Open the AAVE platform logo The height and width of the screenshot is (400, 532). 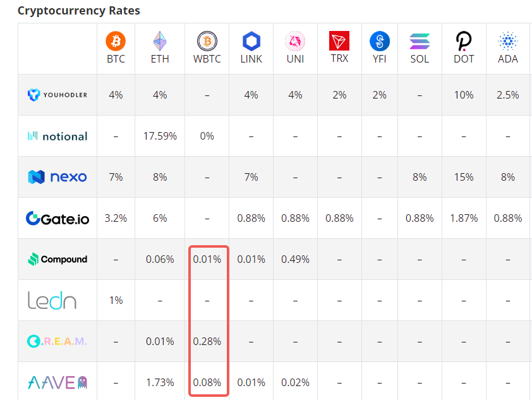tap(57, 382)
